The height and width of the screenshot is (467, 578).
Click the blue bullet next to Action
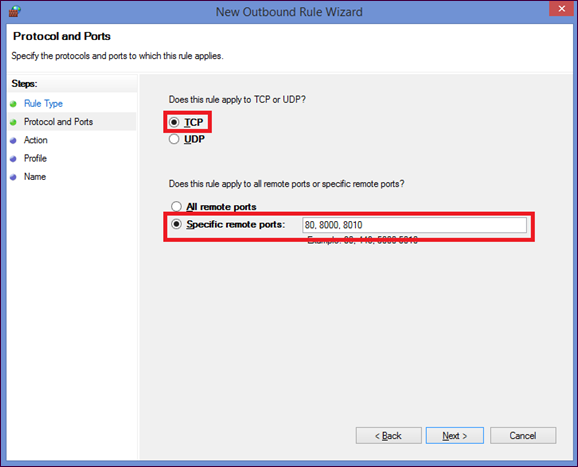pyautogui.click(x=14, y=140)
